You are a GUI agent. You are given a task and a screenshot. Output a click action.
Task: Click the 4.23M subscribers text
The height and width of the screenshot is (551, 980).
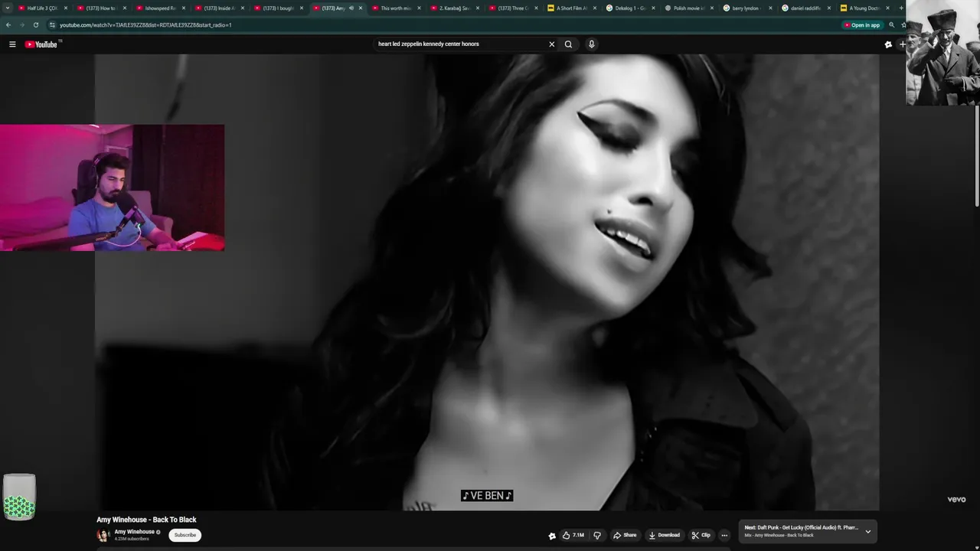132,539
